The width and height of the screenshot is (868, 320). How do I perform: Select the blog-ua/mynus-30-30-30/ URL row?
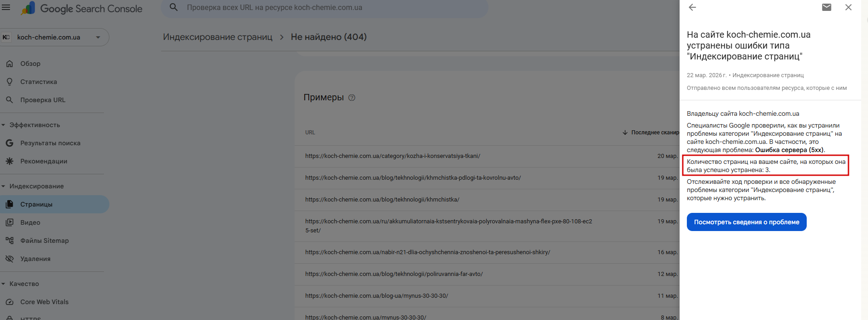pyautogui.click(x=487, y=296)
